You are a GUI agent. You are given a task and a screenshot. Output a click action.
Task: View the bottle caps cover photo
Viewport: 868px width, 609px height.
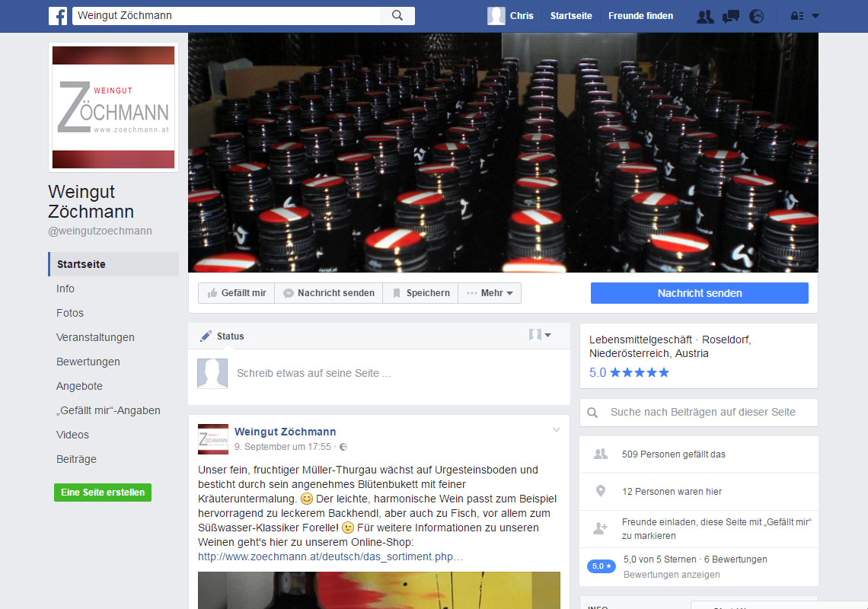click(x=503, y=152)
